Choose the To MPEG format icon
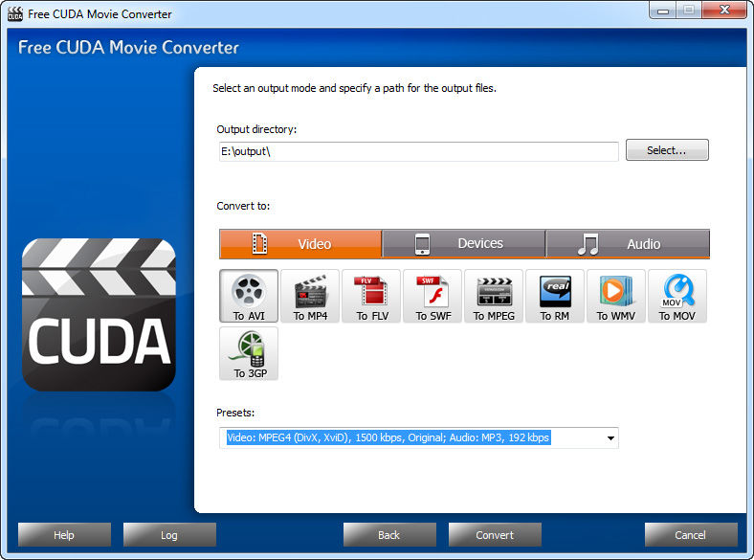This screenshot has width=754, height=560. 494,296
